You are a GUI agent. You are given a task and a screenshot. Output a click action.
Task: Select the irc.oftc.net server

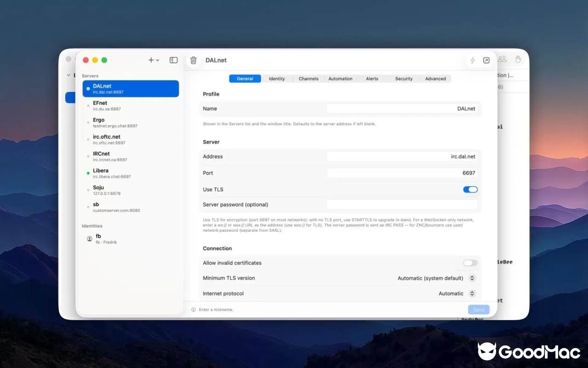pos(131,139)
